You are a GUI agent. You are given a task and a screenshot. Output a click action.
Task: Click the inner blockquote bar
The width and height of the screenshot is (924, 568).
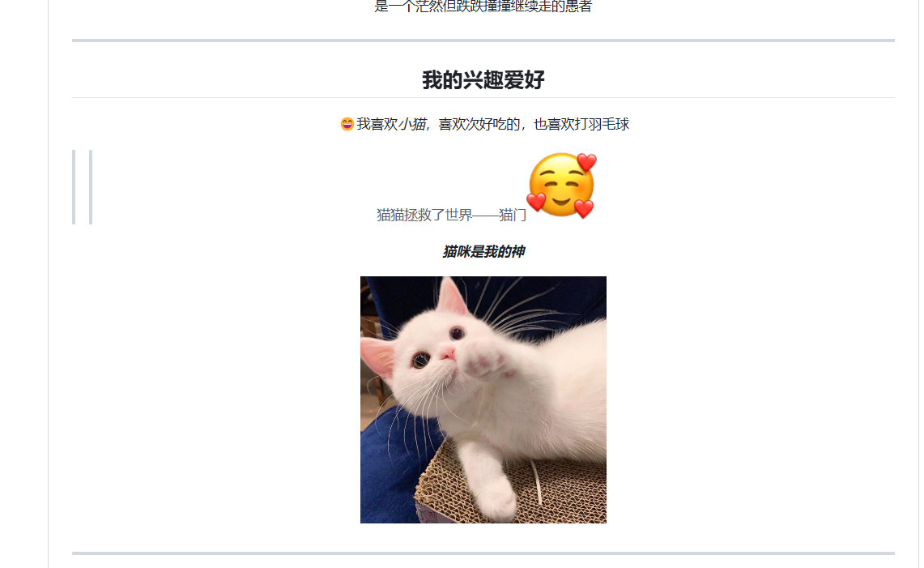pyautogui.click(x=91, y=187)
